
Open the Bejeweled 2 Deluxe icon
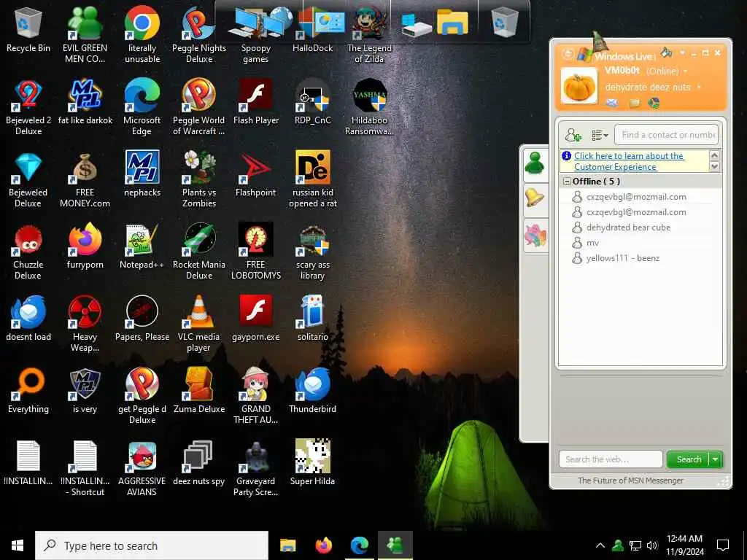[28, 107]
